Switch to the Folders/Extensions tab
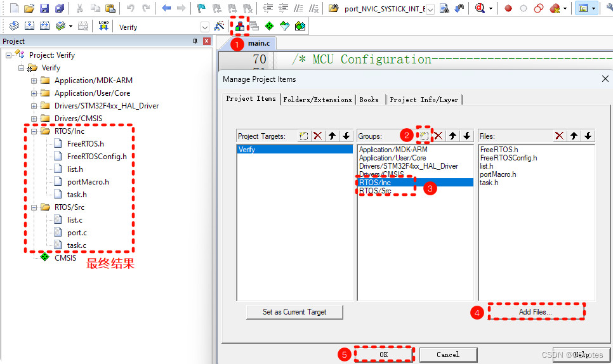 317,100
